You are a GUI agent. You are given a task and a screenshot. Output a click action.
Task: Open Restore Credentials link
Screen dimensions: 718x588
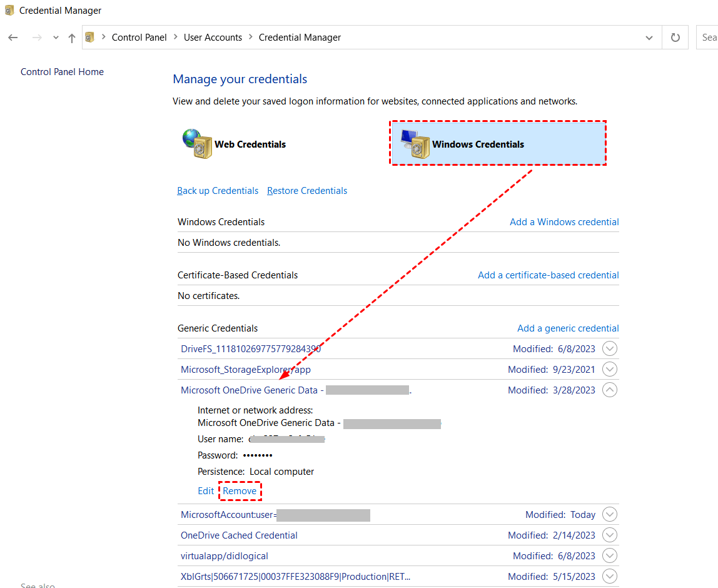tap(307, 191)
